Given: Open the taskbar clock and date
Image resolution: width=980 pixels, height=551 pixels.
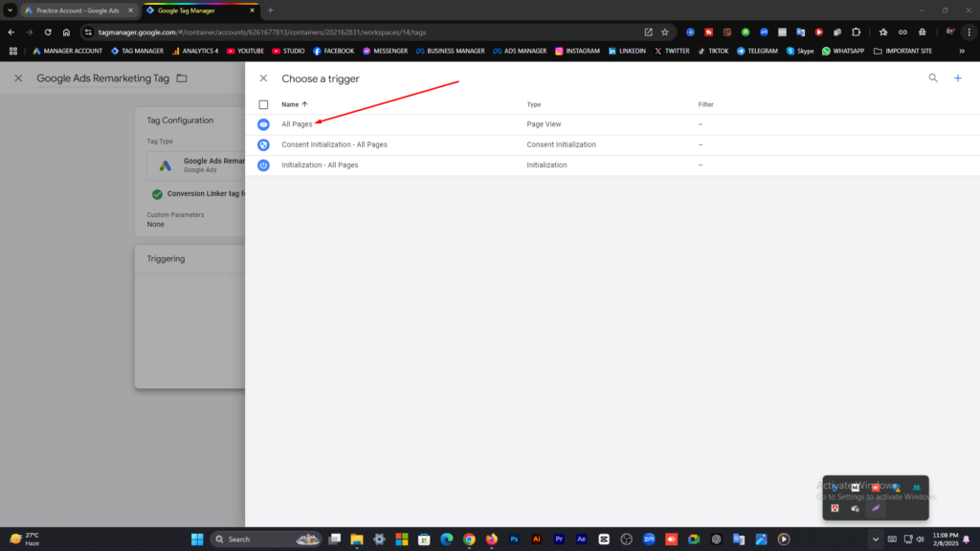Looking at the screenshot, I should tap(945, 540).
